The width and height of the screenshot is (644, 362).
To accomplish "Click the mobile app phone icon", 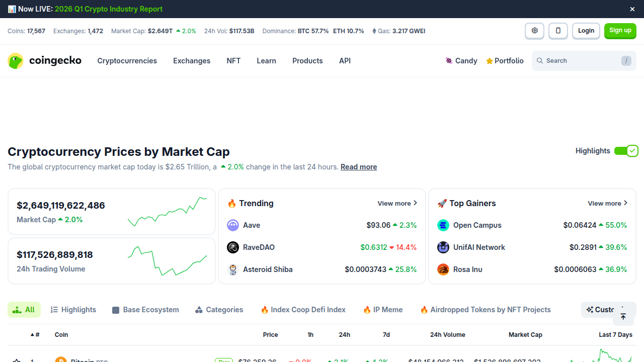I will [x=558, y=31].
